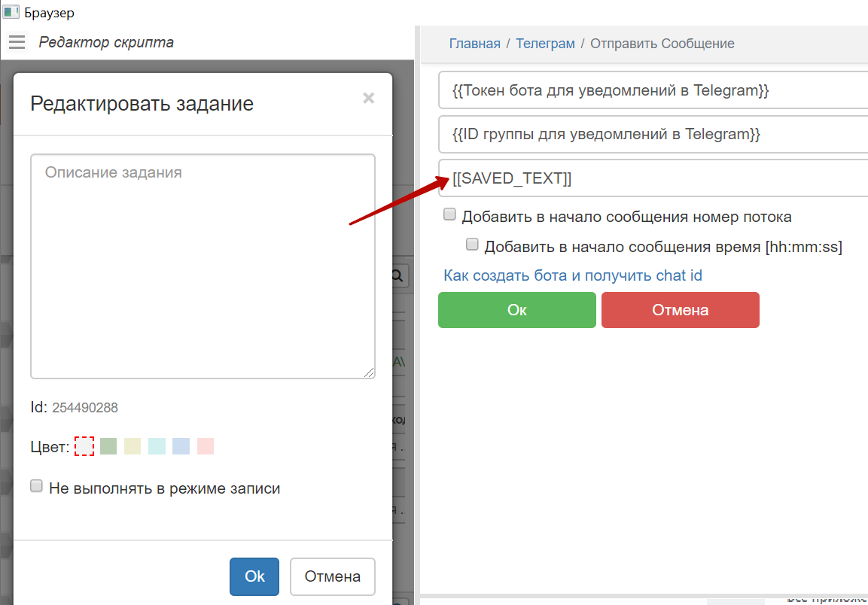This screenshot has width=868, height=605.
Task: Choose the green task color swatch
Action: (108, 447)
